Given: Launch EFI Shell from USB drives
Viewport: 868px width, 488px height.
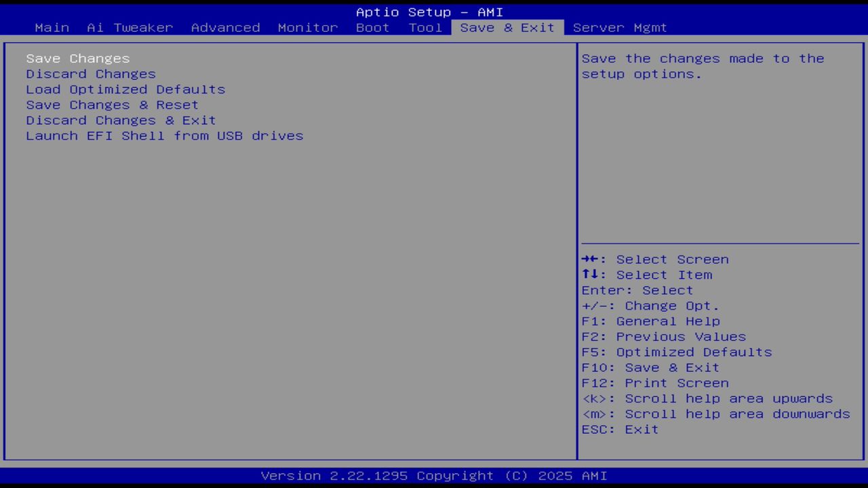Looking at the screenshot, I should pyautogui.click(x=165, y=136).
